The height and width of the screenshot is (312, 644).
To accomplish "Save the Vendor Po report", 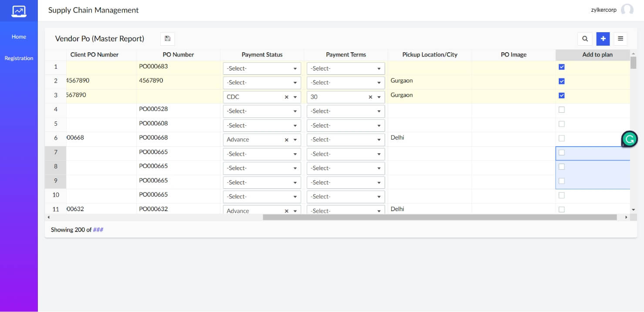I will (x=167, y=39).
